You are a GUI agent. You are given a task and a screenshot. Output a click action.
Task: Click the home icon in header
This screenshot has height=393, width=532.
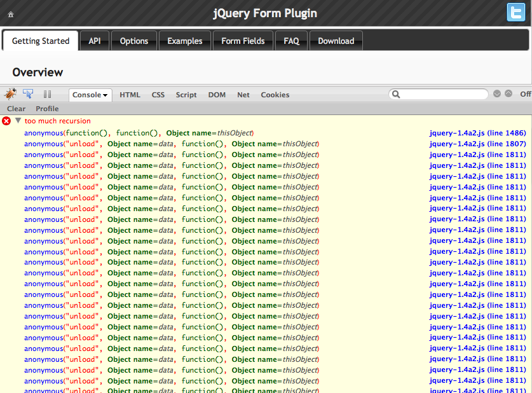(x=11, y=14)
